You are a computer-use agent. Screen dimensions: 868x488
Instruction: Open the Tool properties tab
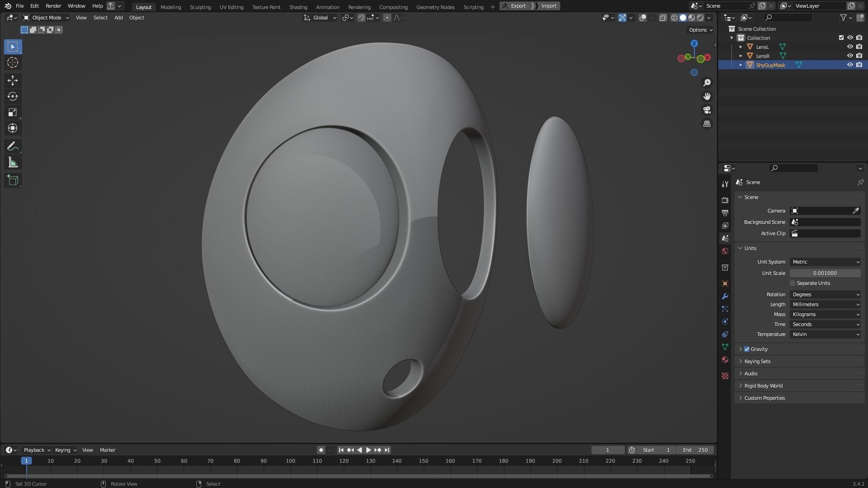[x=725, y=184]
